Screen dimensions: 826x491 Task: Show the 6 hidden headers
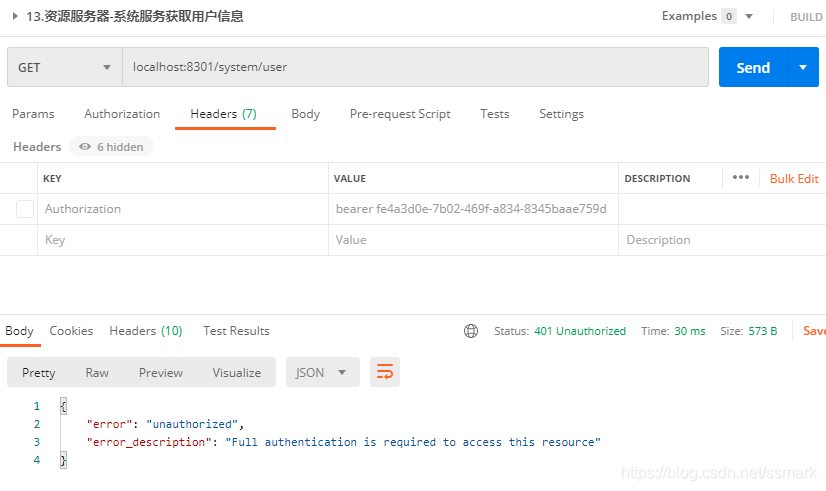(111, 147)
